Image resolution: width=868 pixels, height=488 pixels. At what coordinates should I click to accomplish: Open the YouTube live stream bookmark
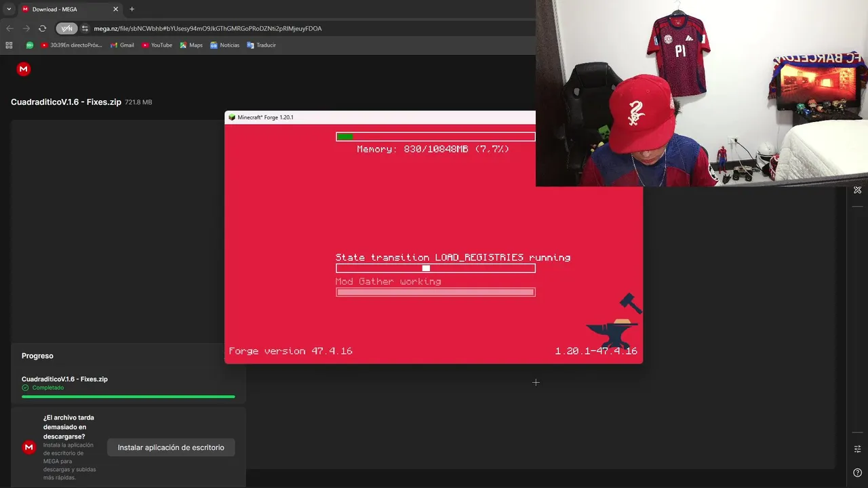pyautogui.click(x=71, y=45)
